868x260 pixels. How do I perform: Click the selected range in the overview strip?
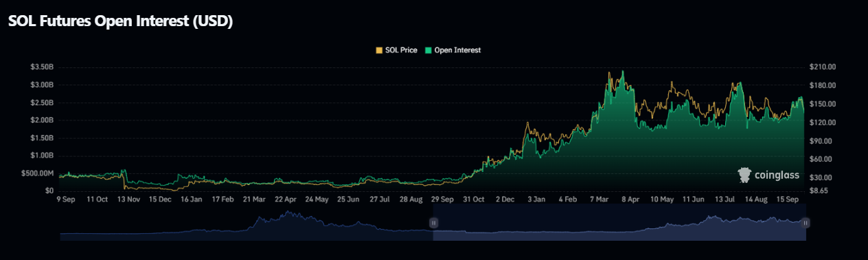619,222
